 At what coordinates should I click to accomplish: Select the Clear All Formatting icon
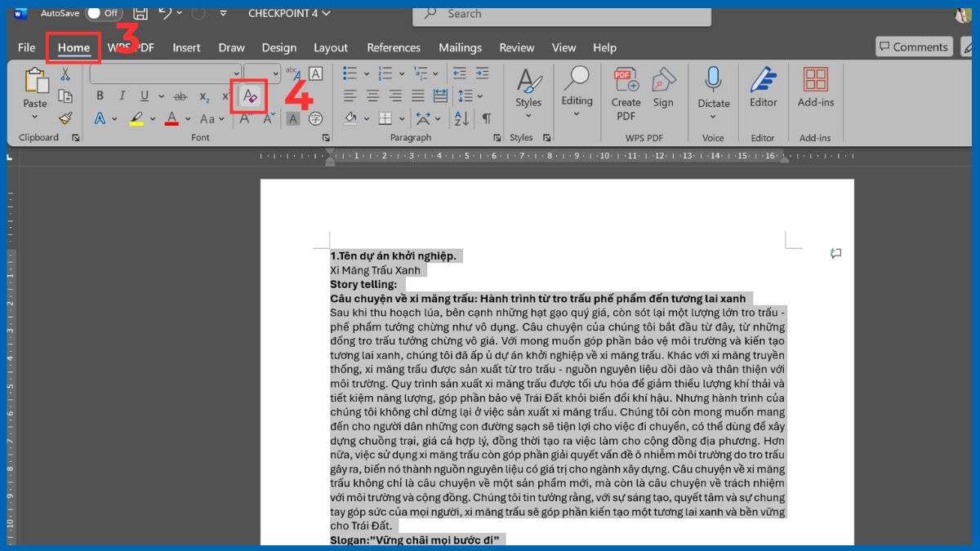pos(250,96)
